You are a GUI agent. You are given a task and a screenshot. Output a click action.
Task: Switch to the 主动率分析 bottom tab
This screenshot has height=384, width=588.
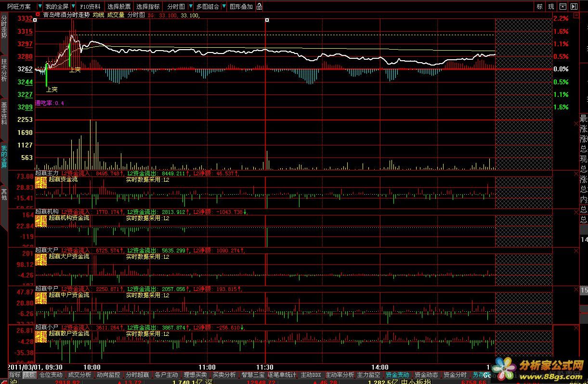(x=340, y=374)
